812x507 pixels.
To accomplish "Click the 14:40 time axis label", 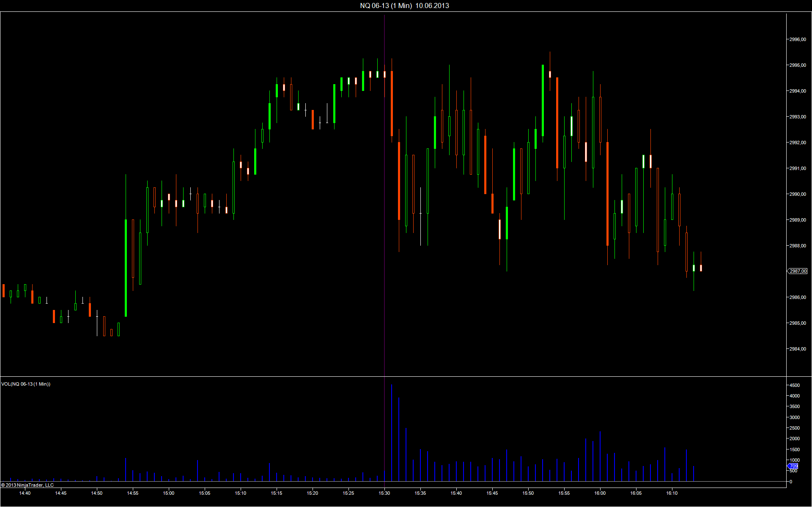I will click(x=25, y=493).
